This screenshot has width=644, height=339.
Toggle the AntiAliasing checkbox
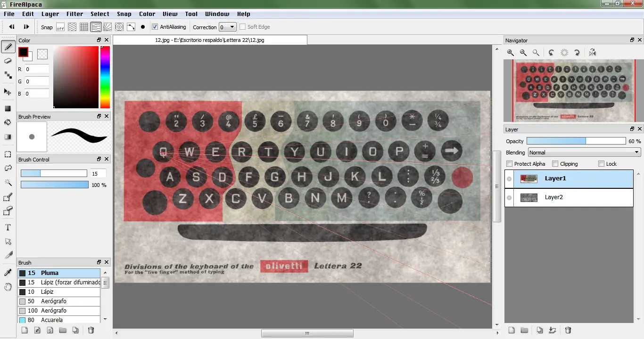[155, 27]
